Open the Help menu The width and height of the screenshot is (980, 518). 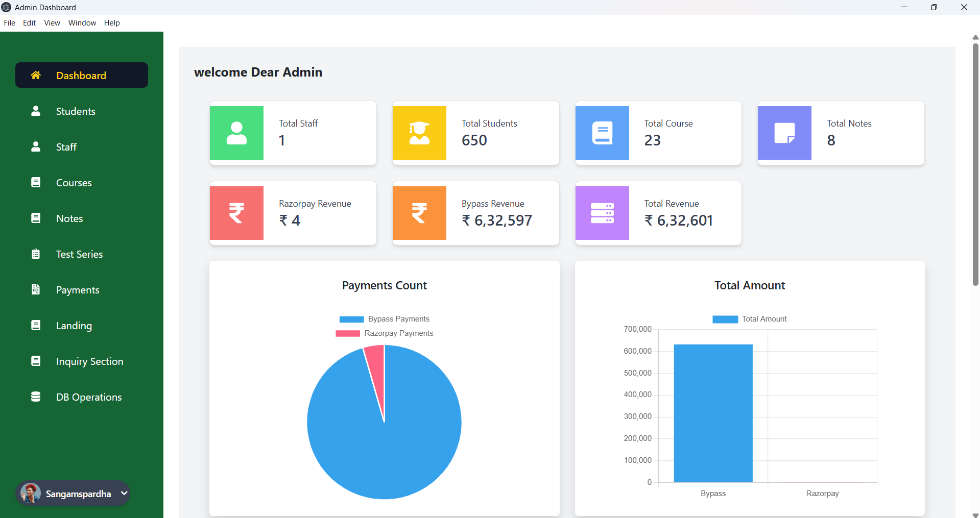click(x=112, y=22)
